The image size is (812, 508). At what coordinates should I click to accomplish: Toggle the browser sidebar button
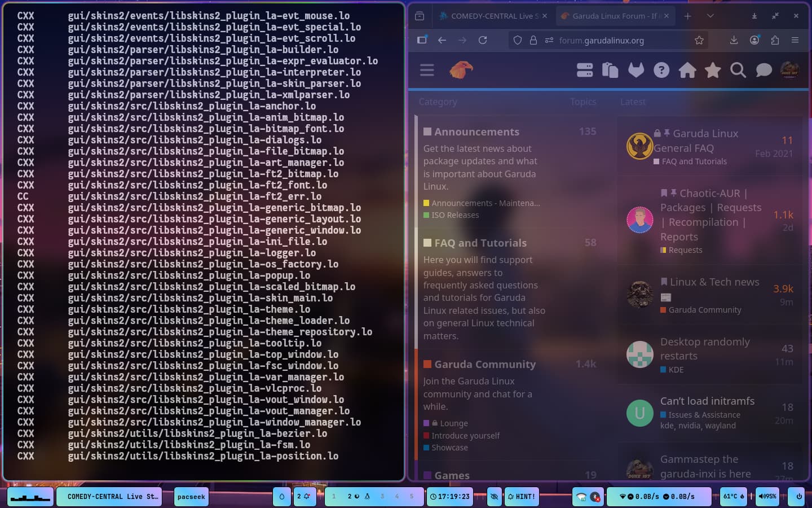[422, 40]
